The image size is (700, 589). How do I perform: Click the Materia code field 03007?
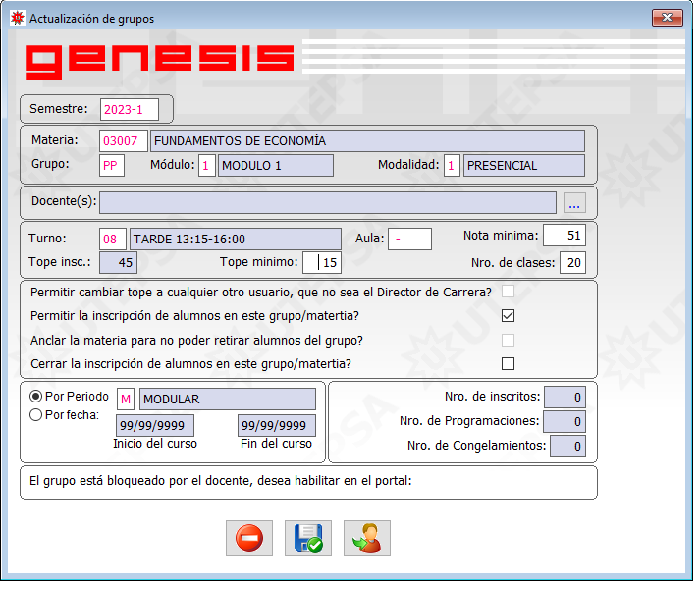click(x=124, y=141)
